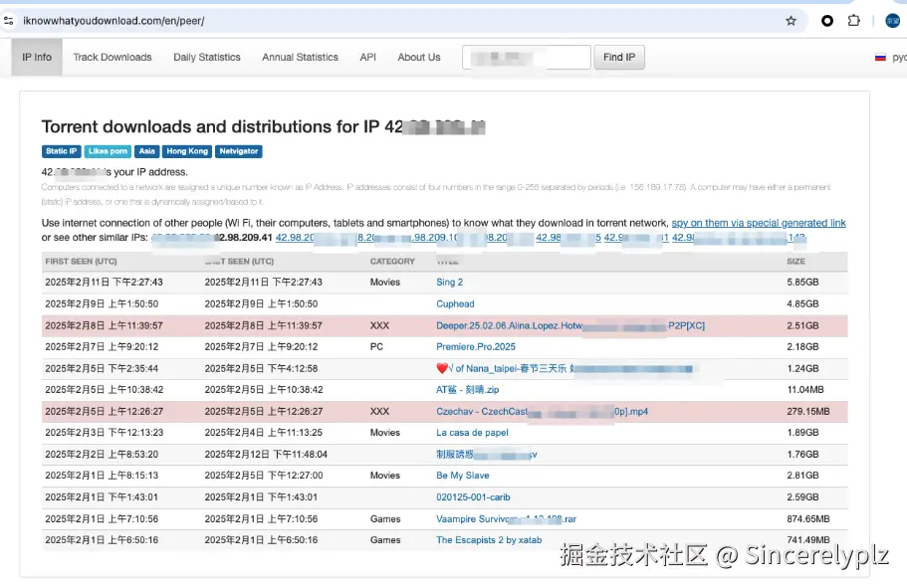Click first seen 2025年2月11日 下午2:27:43 cell
Image resolution: width=907 pixels, height=588 pixels.
(x=105, y=283)
